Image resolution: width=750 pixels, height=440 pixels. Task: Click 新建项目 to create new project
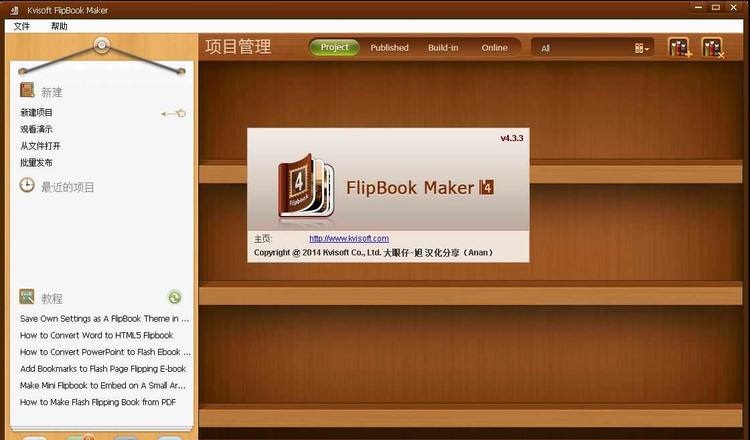pos(36,113)
